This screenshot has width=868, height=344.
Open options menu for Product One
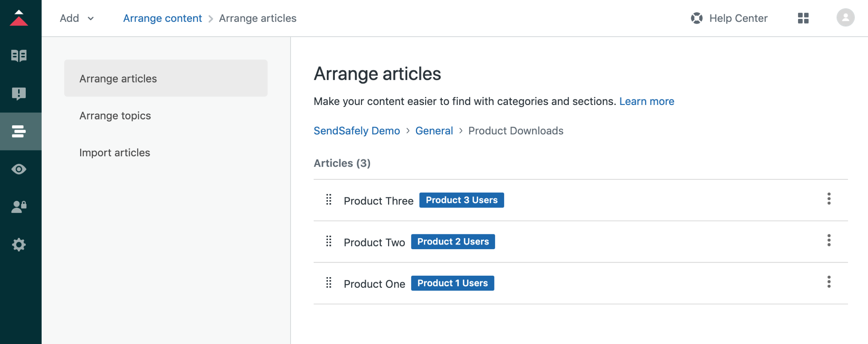click(x=828, y=282)
